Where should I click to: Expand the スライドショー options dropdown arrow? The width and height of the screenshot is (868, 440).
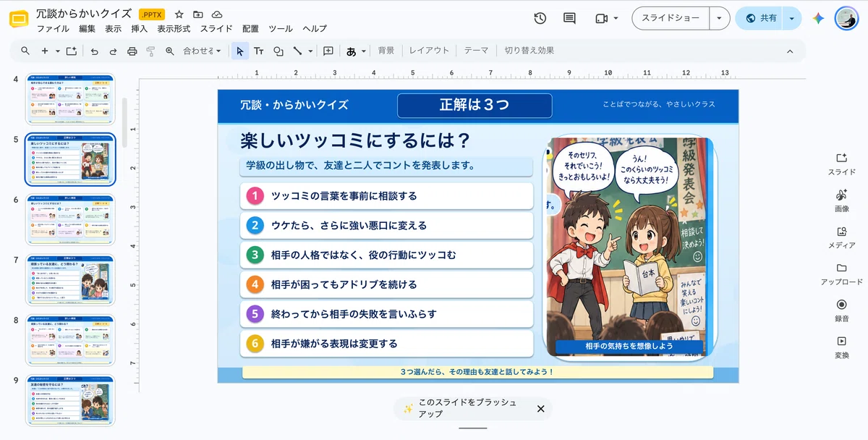point(719,18)
